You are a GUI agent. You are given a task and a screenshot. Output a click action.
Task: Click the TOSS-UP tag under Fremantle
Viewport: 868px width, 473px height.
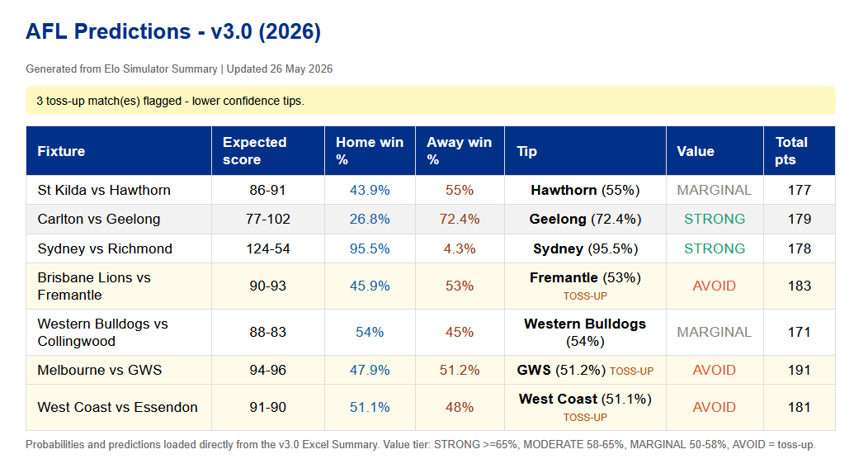click(585, 296)
